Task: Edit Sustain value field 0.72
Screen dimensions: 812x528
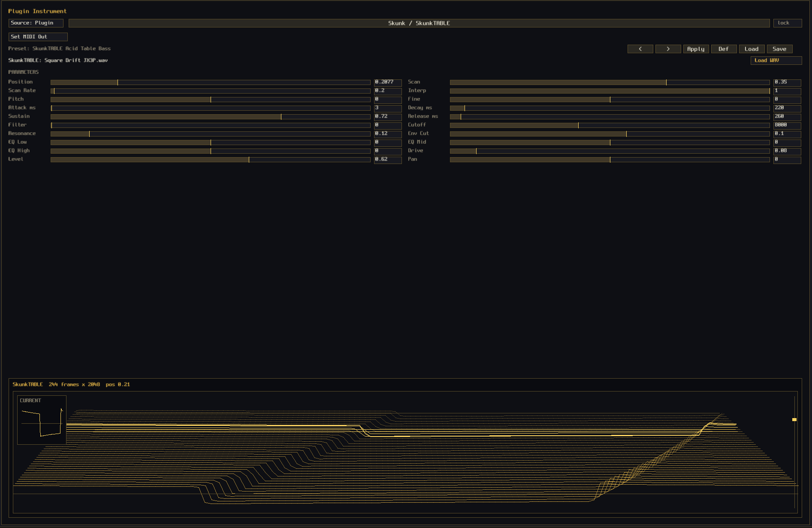Action: 388,117
